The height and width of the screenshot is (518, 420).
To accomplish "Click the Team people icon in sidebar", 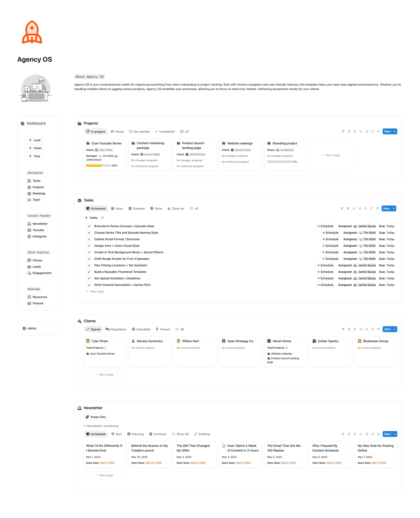I will click(29, 200).
